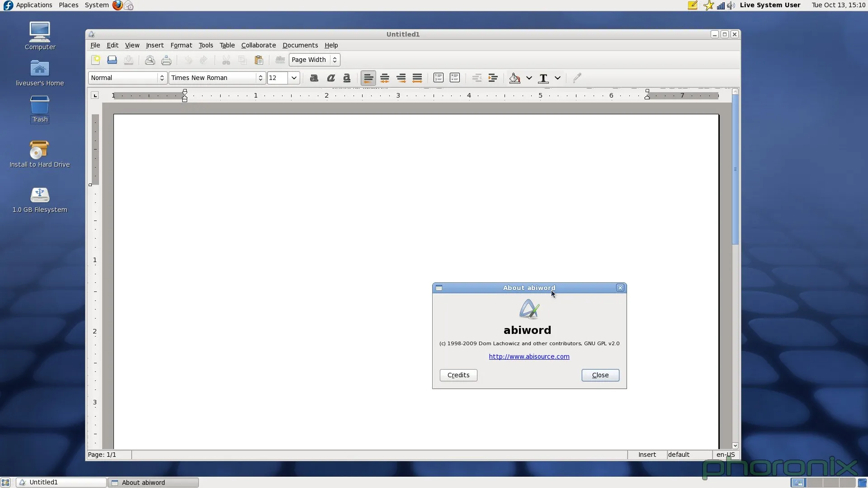This screenshot has width=868, height=488.
Task: Click the Increase Indent icon
Action: (x=493, y=78)
